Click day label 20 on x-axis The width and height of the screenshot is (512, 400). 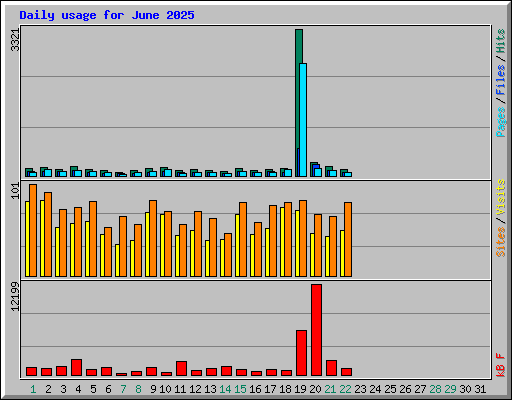point(315,389)
